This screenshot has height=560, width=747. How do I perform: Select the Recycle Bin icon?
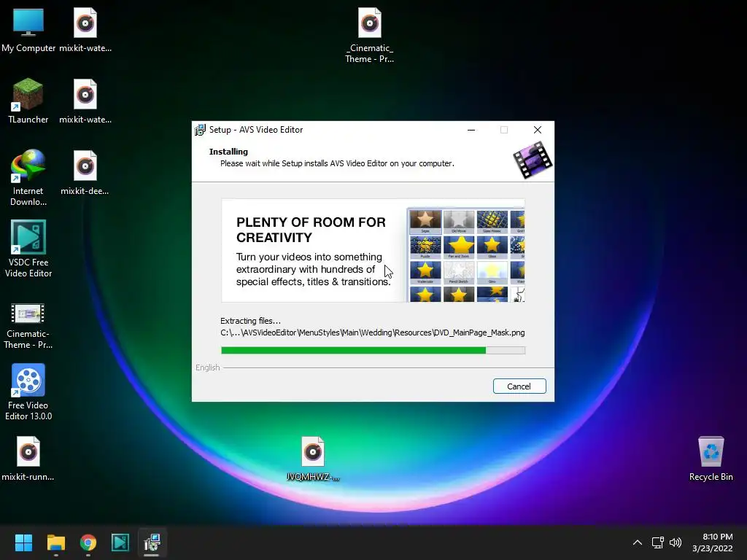coord(711,459)
